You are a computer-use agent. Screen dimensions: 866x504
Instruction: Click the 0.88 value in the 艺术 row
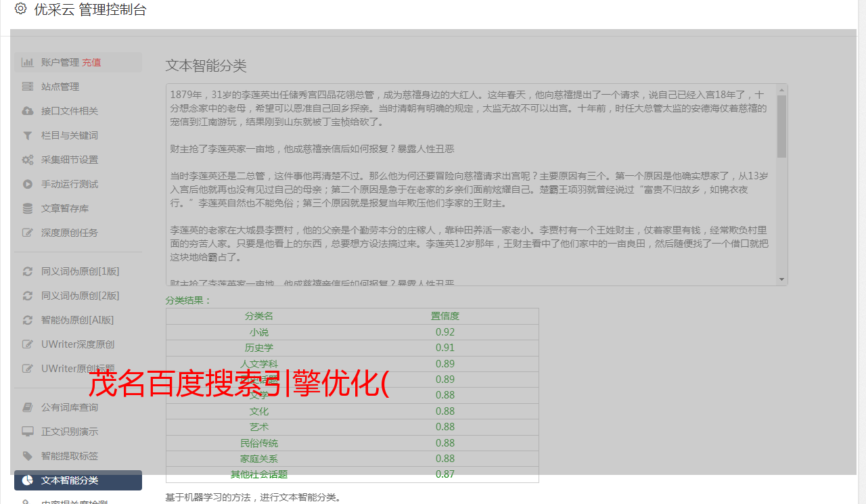click(x=445, y=427)
